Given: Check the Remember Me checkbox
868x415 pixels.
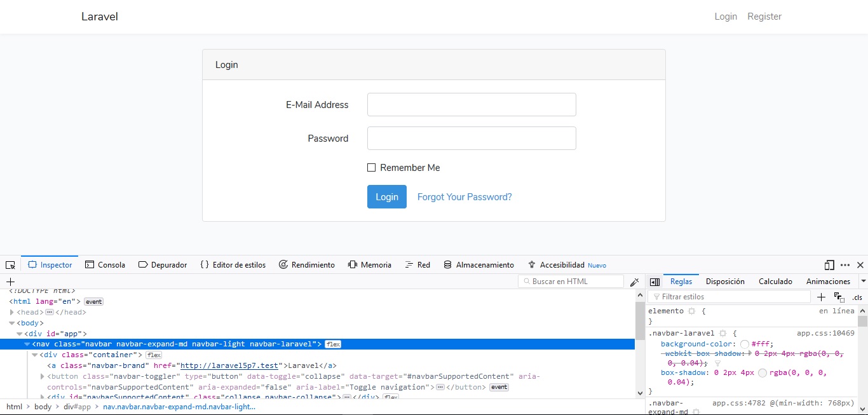Looking at the screenshot, I should 372,167.
